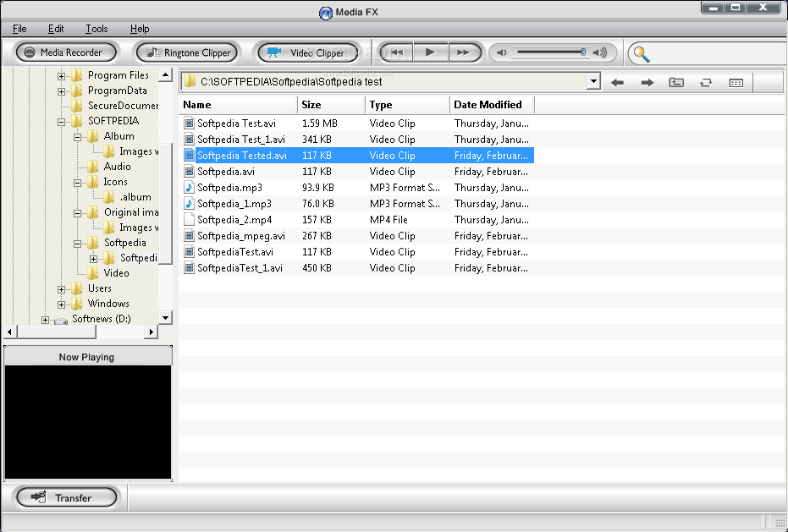Click the loud speaker volume icon
Image resolution: width=788 pixels, height=532 pixels.
point(599,52)
